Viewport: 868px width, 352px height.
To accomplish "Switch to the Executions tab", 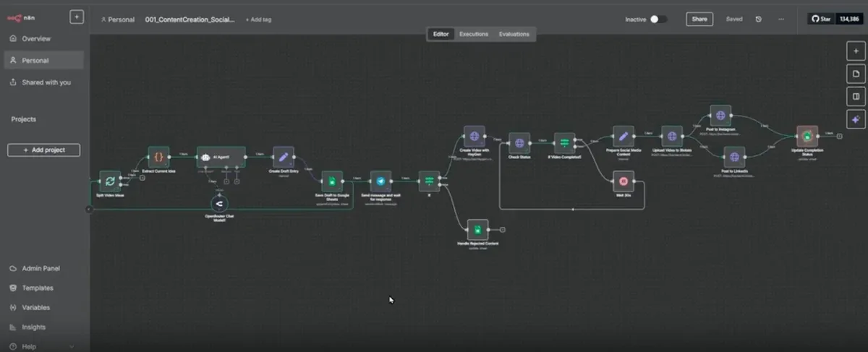I will tap(474, 34).
